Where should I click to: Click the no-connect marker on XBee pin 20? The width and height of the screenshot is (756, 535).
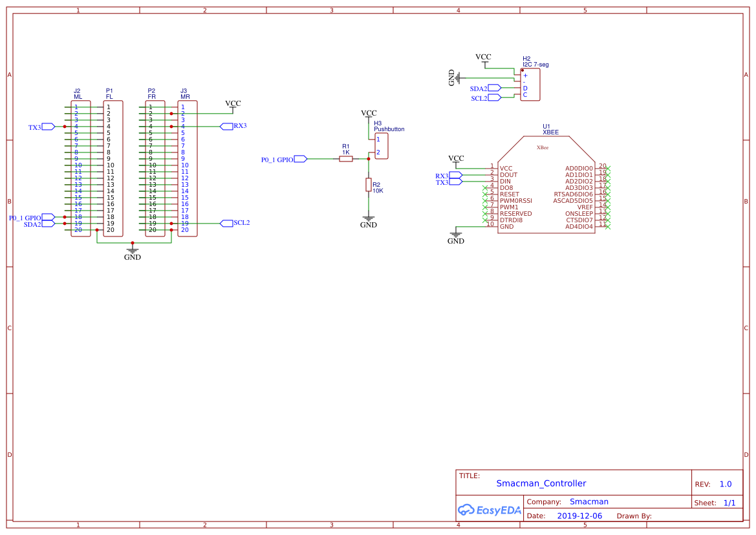coord(608,169)
